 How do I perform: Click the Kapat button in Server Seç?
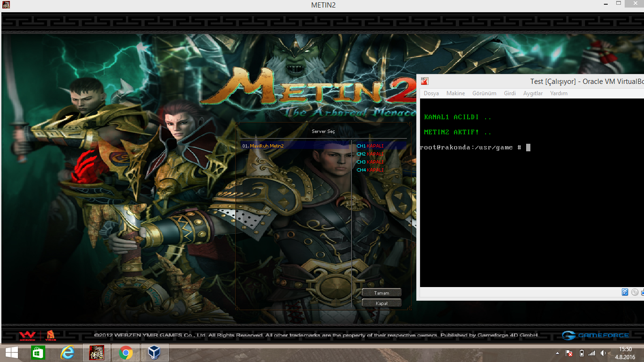pos(382,303)
